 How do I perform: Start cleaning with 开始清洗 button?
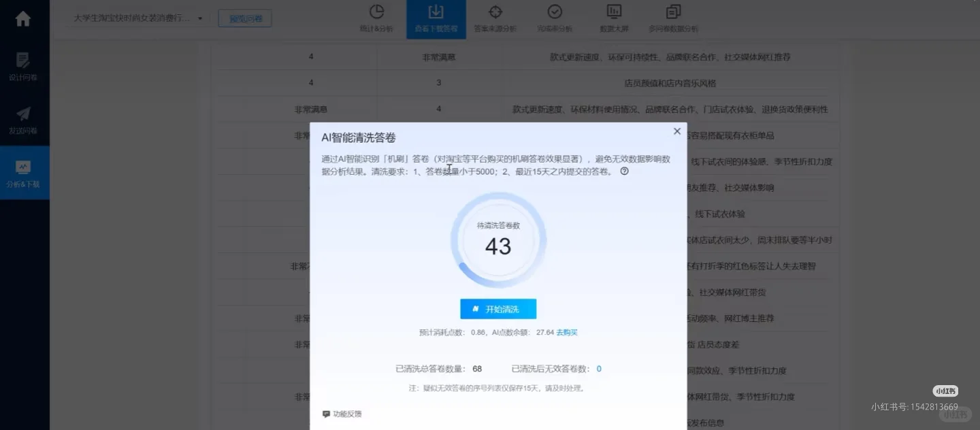click(x=498, y=308)
